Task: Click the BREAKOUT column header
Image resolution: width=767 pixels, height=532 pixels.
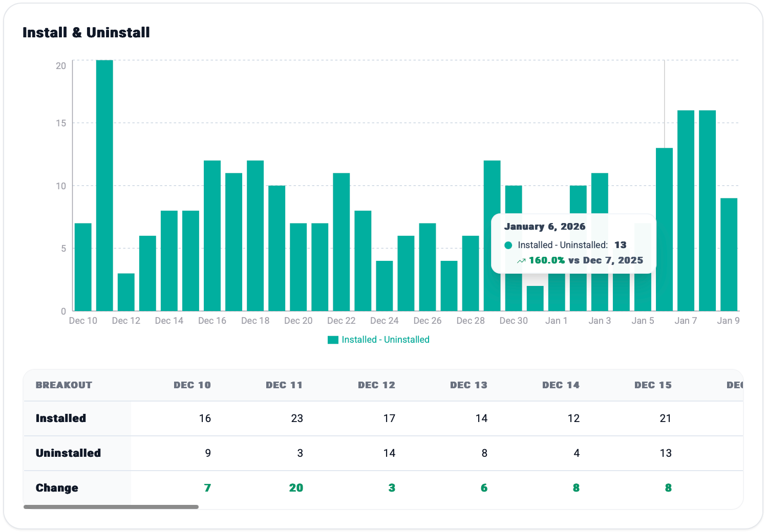Action: point(64,385)
